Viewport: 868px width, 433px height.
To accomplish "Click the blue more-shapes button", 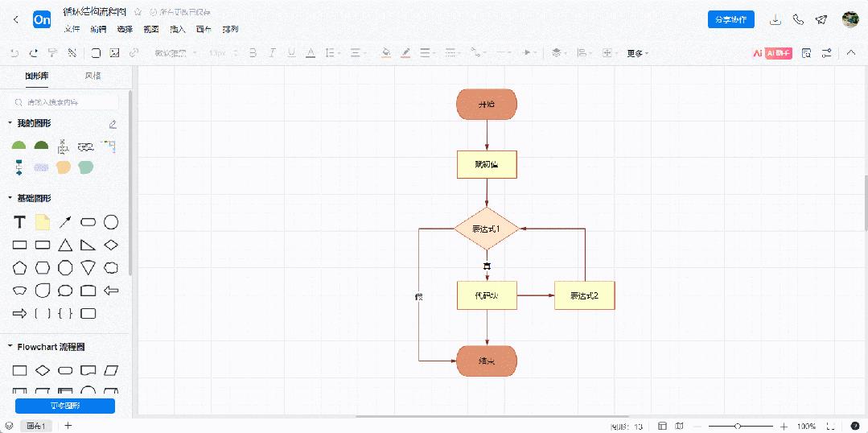I will click(65, 406).
